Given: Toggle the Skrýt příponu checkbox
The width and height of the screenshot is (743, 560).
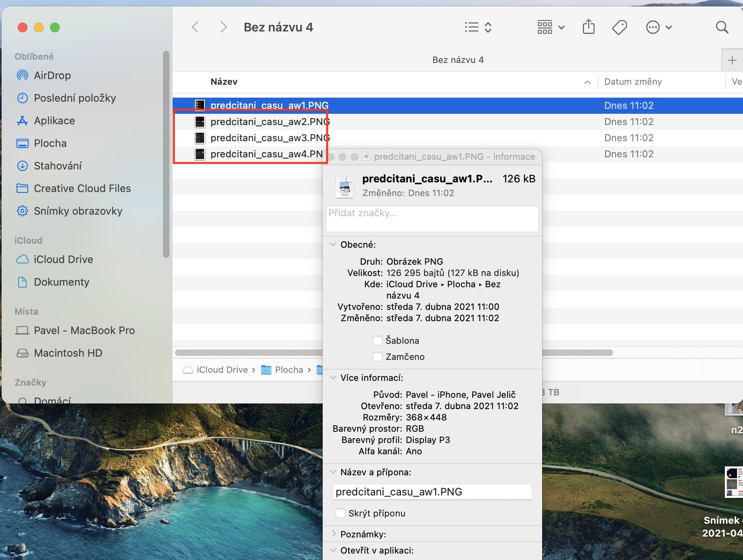Looking at the screenshot, I should point(340,513).
